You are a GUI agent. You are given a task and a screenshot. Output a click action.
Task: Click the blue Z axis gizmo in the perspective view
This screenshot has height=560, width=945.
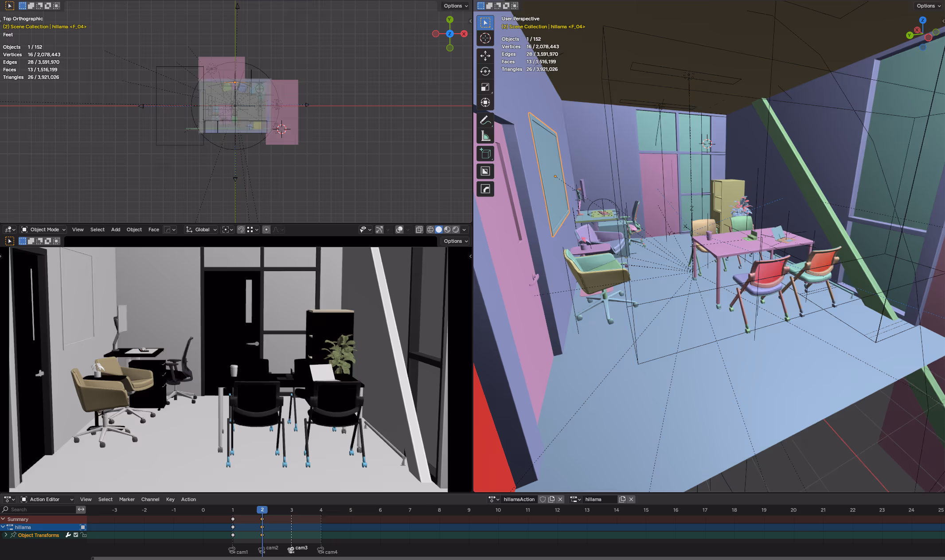922,20
